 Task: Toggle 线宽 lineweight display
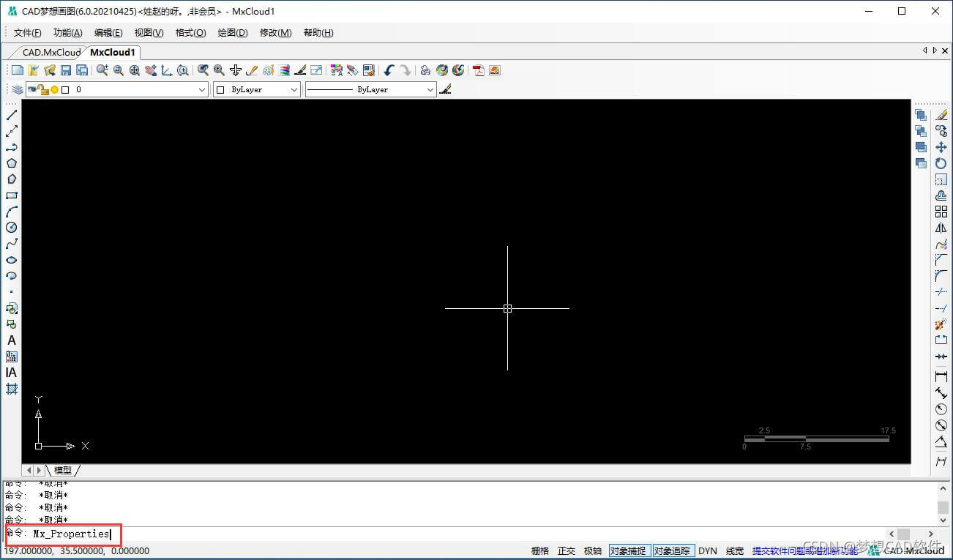735,550
